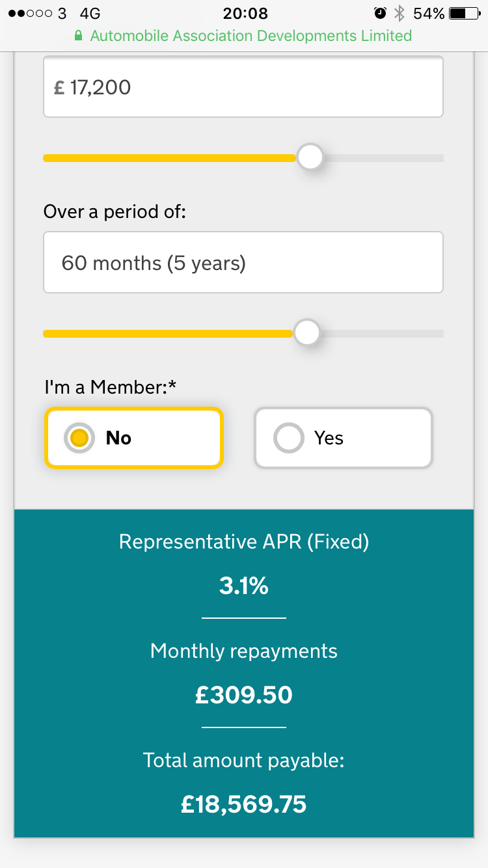Click the loan period slider handle
The height and width of the screenshot is (868, 488).
tap(307, 333)
